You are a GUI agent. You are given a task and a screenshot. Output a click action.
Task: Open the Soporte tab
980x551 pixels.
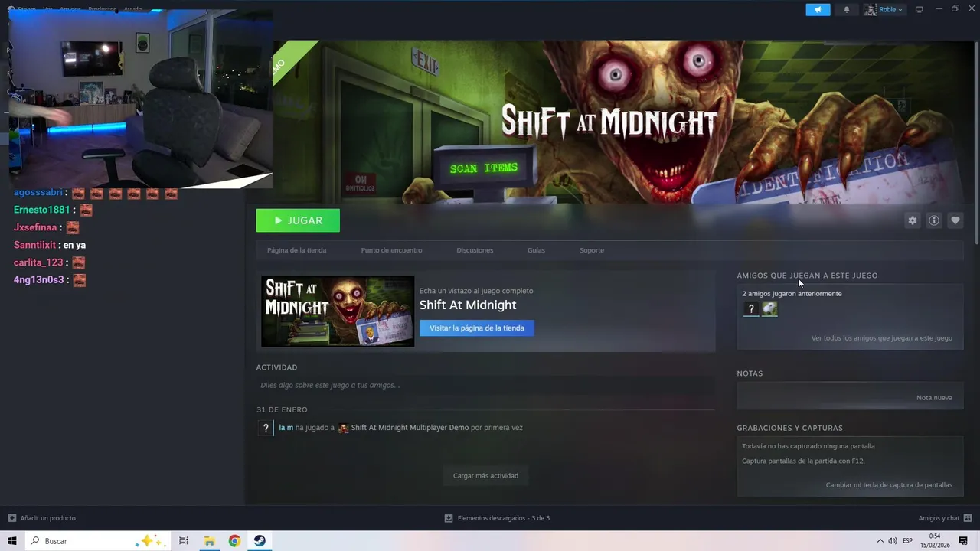(592, 250)
